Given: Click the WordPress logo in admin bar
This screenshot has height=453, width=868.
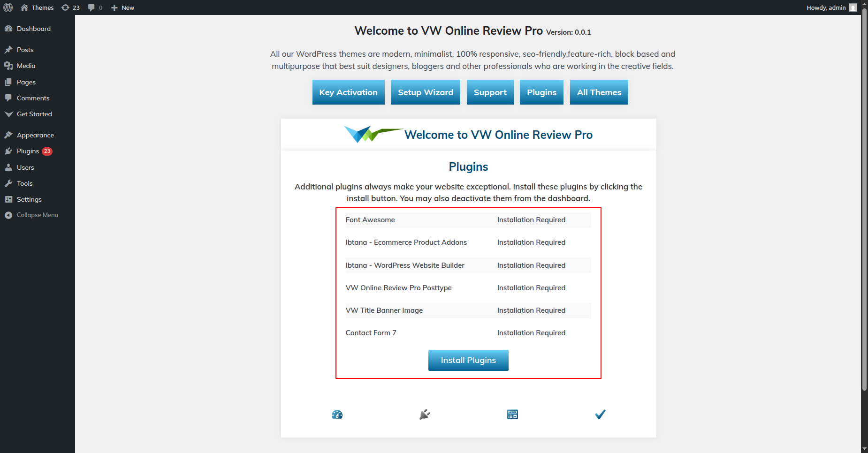Looking at the screenshot, I should (x=8, y=8).
